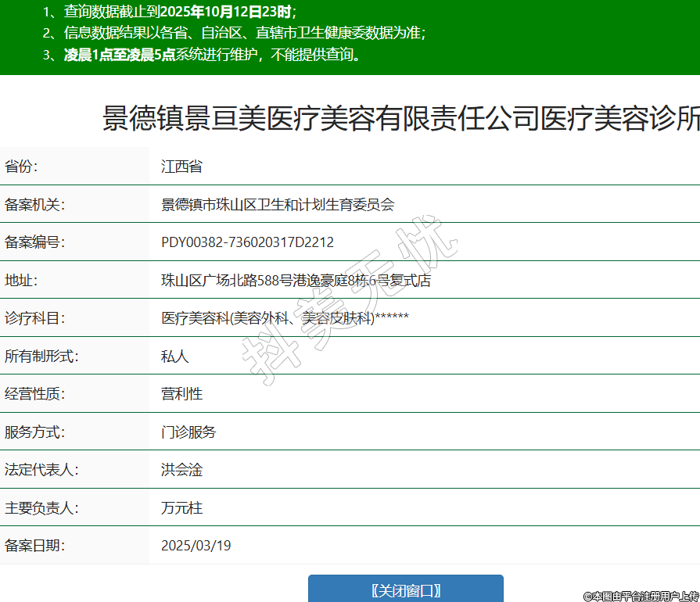
Task: Click the 所有制形式 field label
Action: point(41,357)
